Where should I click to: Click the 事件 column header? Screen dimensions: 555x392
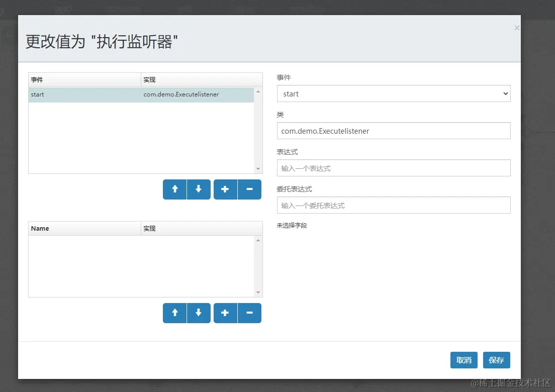pos(84,79)
